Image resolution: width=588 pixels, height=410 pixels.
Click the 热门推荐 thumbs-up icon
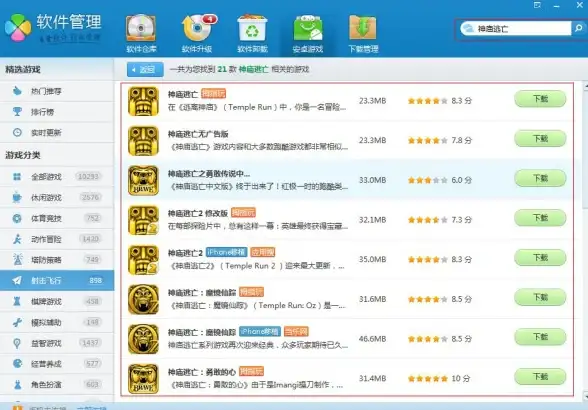(17, 91)
